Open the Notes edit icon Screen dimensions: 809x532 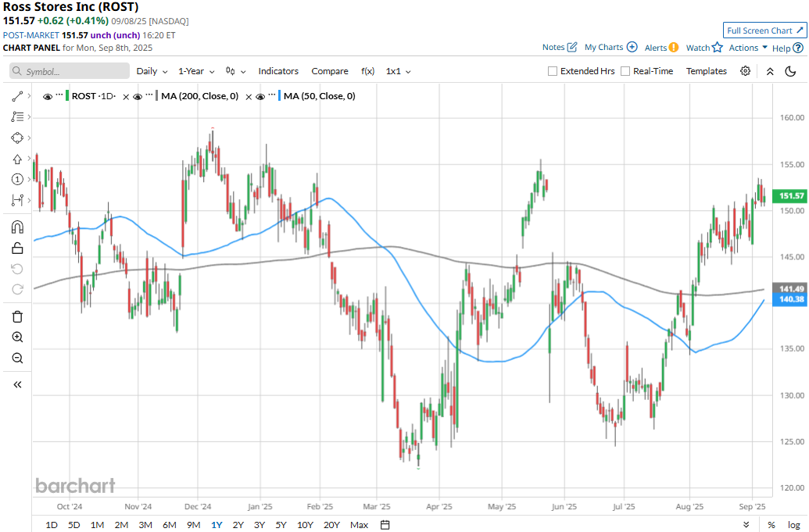pyautogui.click(x=572, y=48)
